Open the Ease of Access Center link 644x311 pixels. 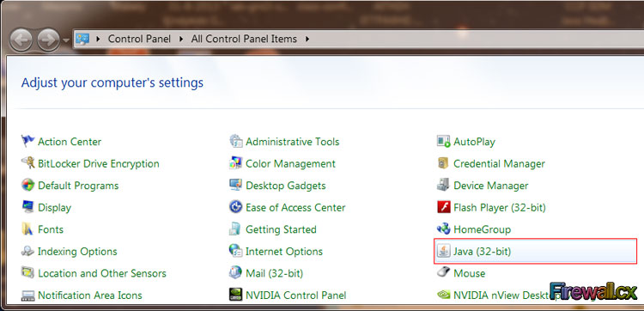tap(295, 207)
